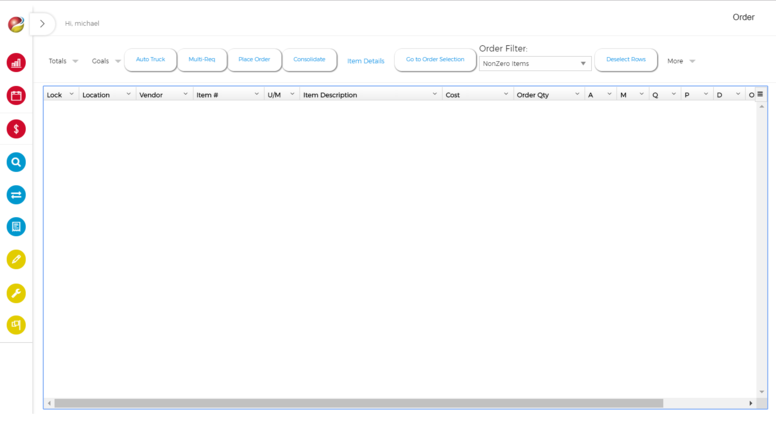Click the Auto Truck button
The height and width of the screenshot is (421, 776).
150,59
